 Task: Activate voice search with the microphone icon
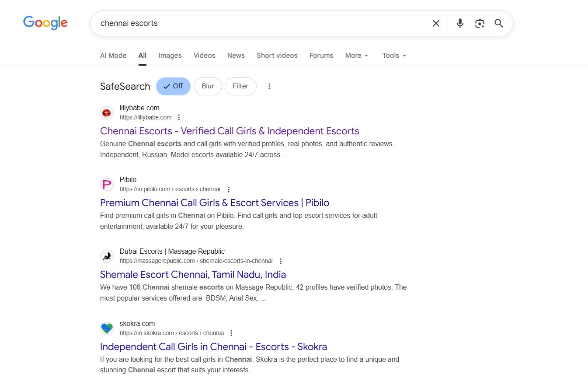(x=460, y=23)
